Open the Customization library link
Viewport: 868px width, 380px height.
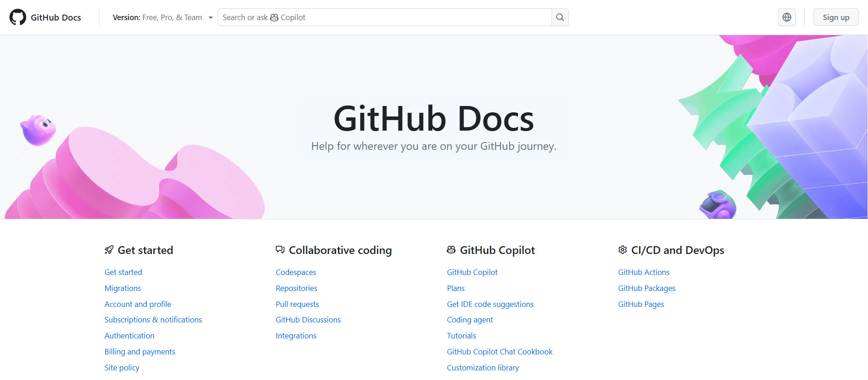483,368
